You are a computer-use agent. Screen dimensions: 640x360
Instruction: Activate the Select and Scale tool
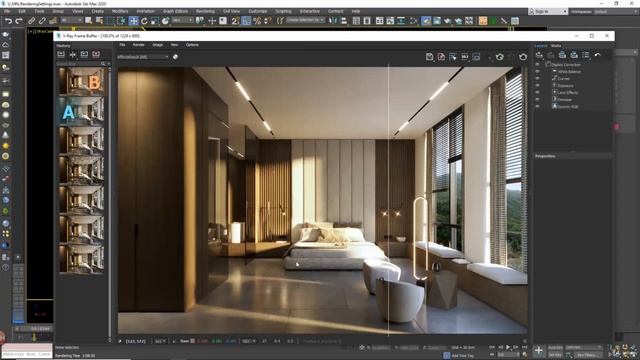155,21
